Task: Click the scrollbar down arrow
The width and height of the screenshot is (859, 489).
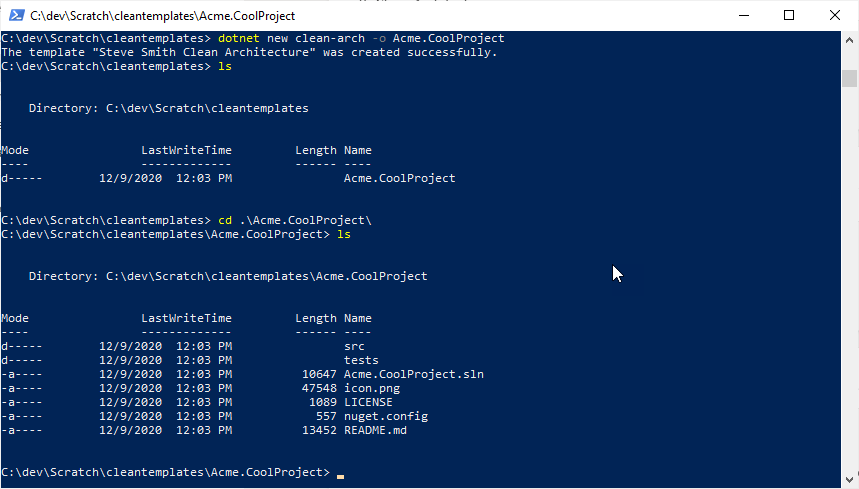Action: pyautogui.click(x=849, y=479)
